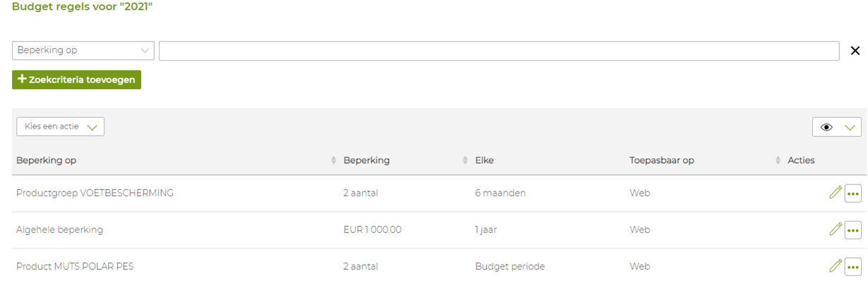
Task: Remove the search criterion with X icon
Action: coord(855,51)
